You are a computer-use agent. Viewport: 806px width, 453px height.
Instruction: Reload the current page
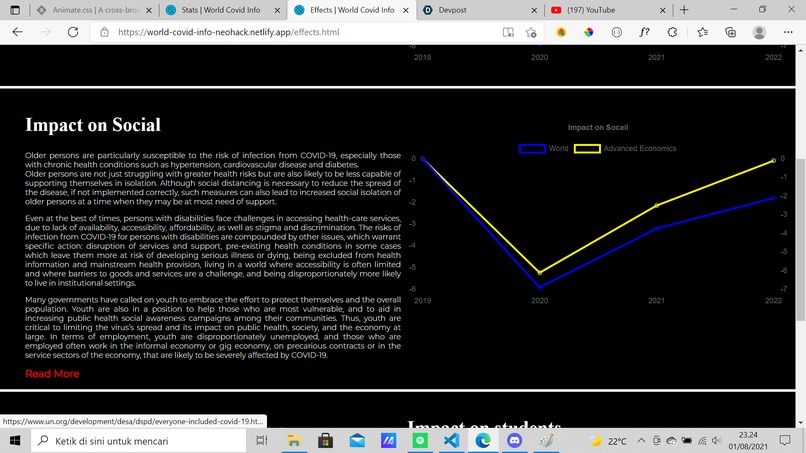(x=73, y=32)
